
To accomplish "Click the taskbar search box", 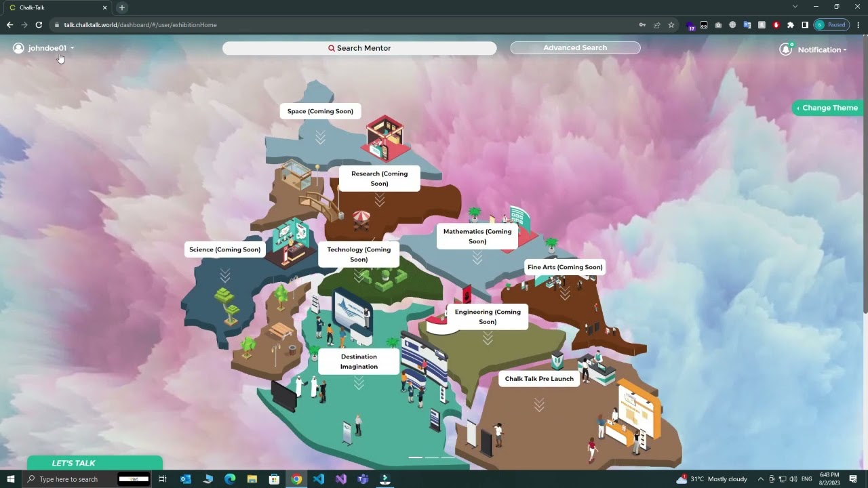I will (88, 479).
